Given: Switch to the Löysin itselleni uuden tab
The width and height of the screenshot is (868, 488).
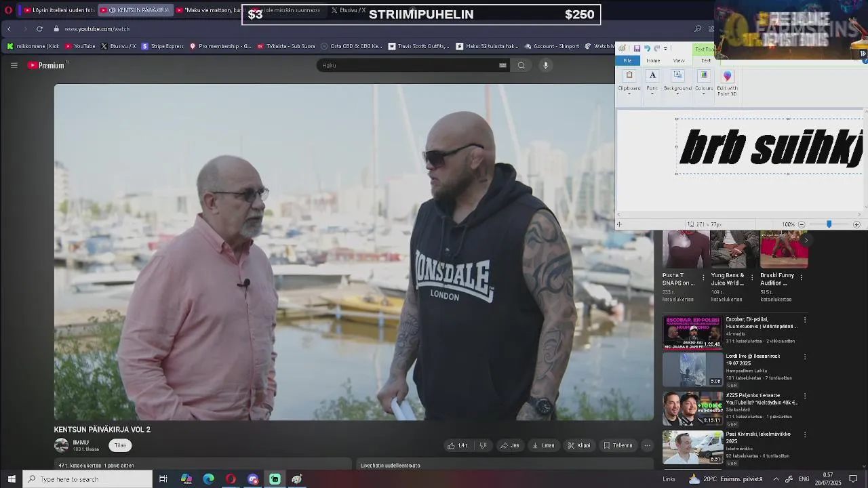Looking at the screenshot, I should (59, 10).
